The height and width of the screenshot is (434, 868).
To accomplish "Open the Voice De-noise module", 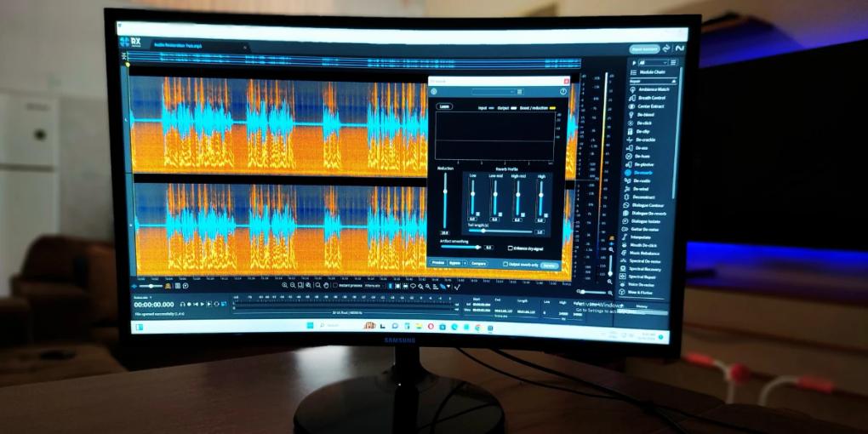I will point(638,284).
